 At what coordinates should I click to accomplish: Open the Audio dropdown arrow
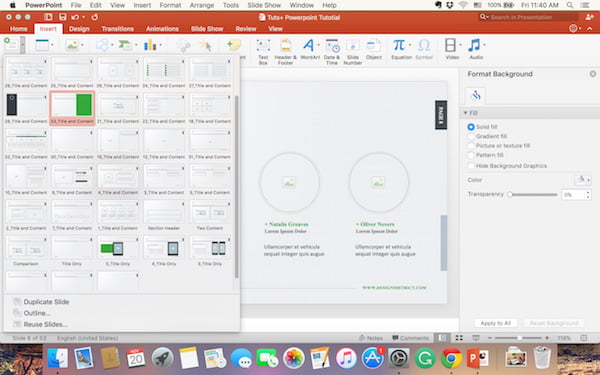coord(484,45)
